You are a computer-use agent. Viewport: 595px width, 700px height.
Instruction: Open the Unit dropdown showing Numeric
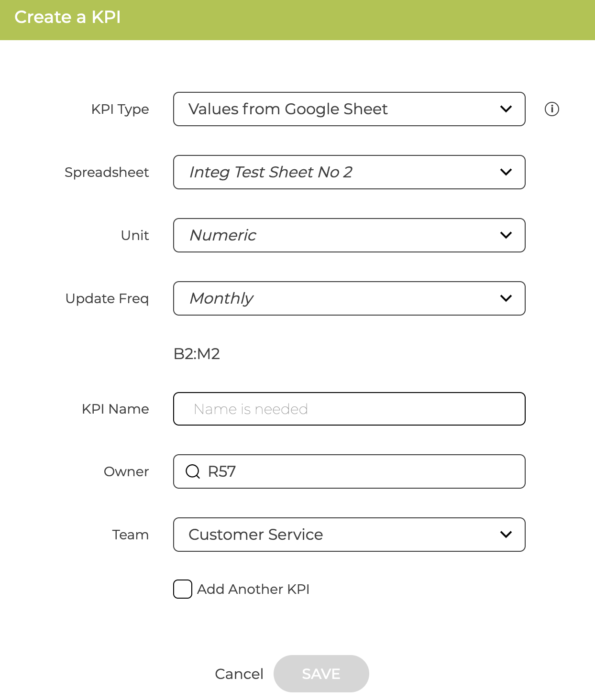click(x=349, y=235)
